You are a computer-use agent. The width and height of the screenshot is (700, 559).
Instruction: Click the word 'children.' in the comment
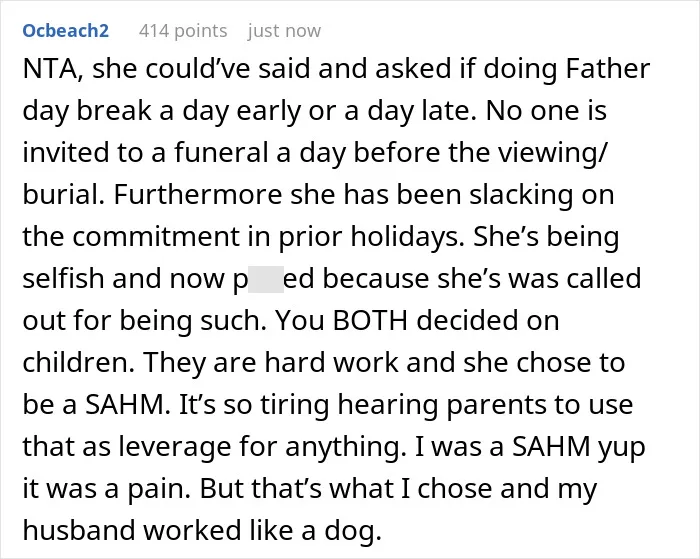79,363
